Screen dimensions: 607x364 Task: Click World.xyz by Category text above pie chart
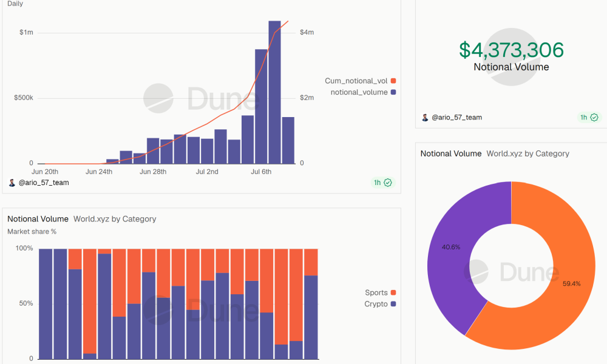click(x=527, y=153)
